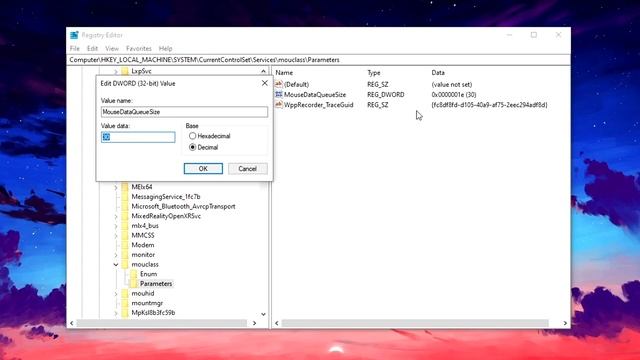Click the LxpSvc folder icon
This screenshot has height=360, width=640.
(x=124, y=71)
